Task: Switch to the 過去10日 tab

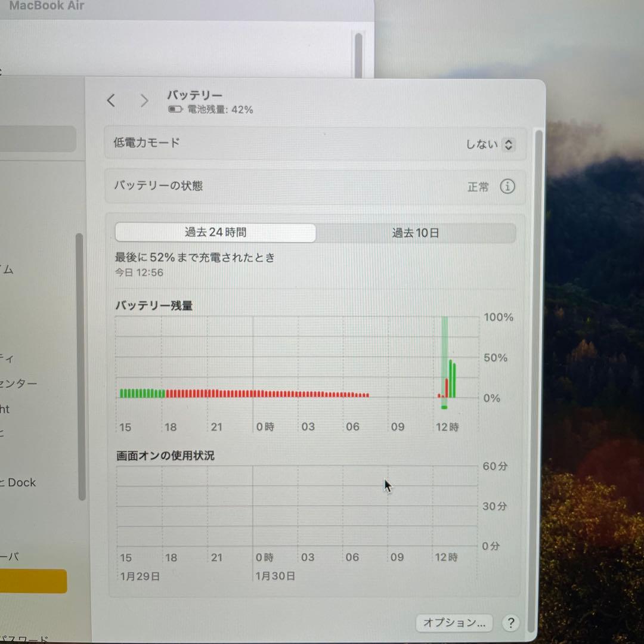Action: pos(416,233)
